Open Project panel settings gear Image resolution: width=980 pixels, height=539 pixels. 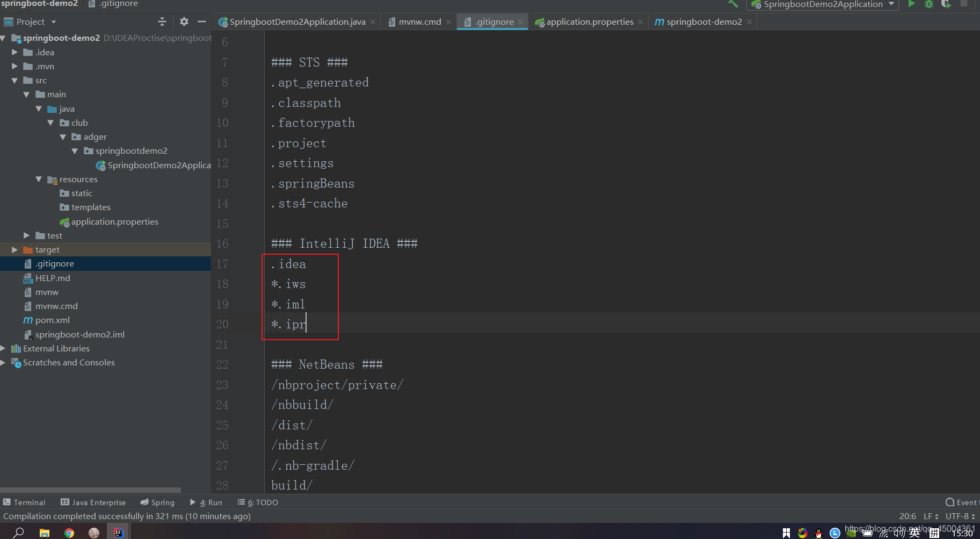[x=184, y=21]
